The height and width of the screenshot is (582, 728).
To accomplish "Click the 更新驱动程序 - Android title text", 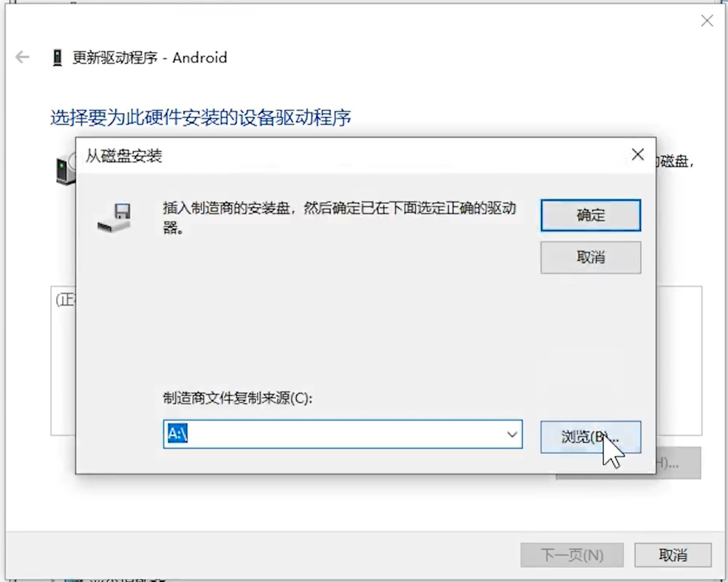I will 150,58.
